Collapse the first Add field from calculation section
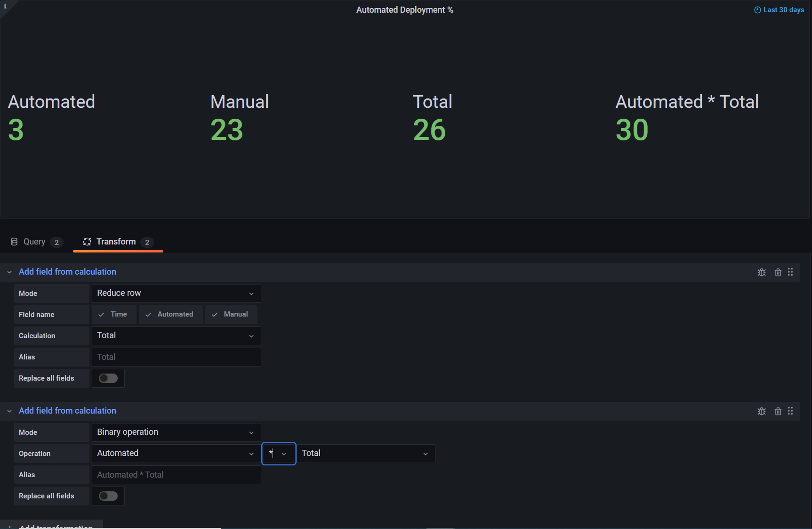This screenshot has width=812, height=529. click(9, 272)
